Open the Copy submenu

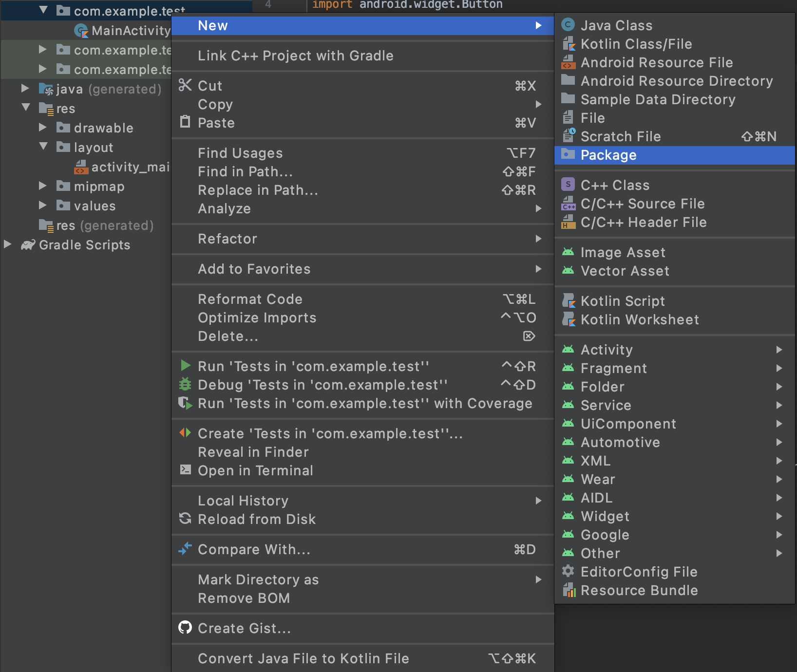(x=362, y=104)
